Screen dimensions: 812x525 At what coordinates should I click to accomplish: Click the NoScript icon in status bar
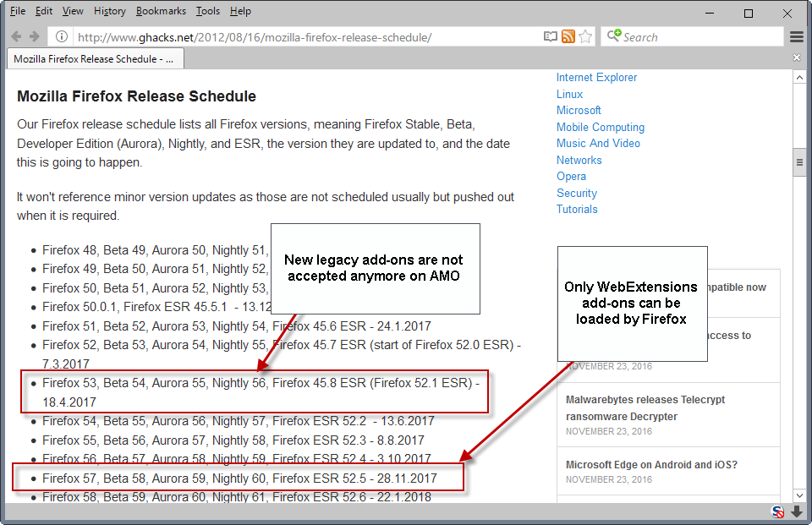tap(777, 512)
